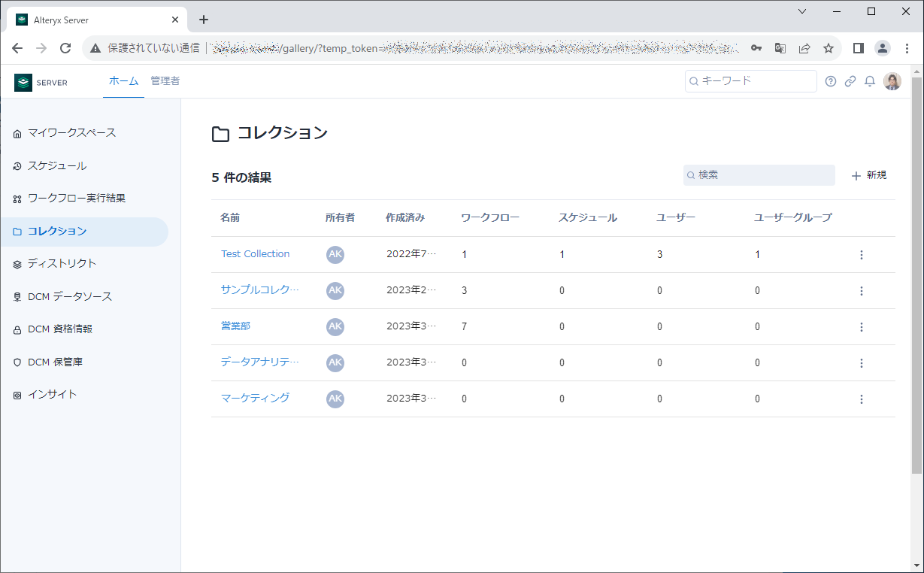
Task: Click the browser bookmark star icon
Action: click(829, 48)
